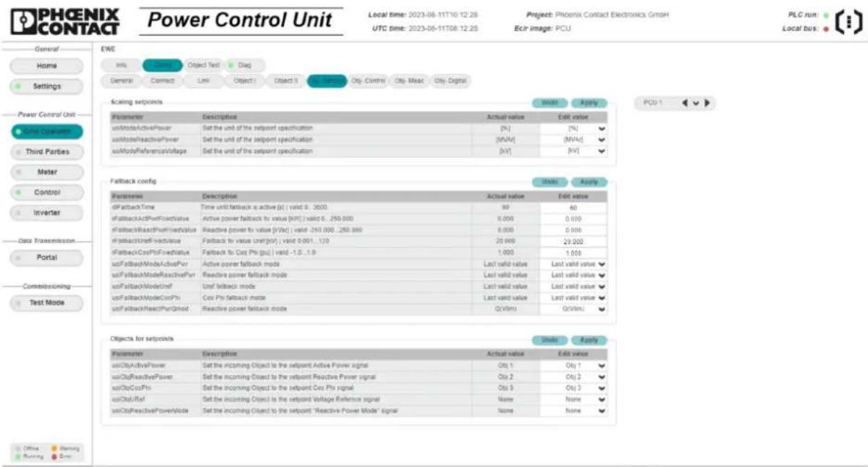The height and width of the screenshot is (467, 868).
Task: Open the Obj. Meas sub-tab
Action: point(410,81)
